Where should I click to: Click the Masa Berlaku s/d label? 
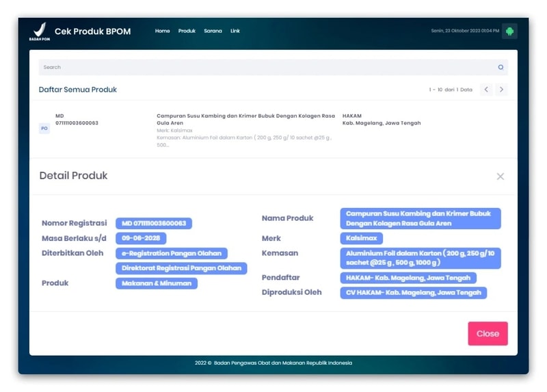pyautogui.click(x=74, y=238)
